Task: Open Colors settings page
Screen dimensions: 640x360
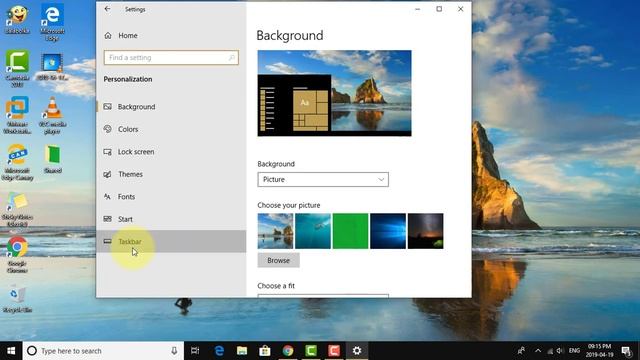Action: 171,129
